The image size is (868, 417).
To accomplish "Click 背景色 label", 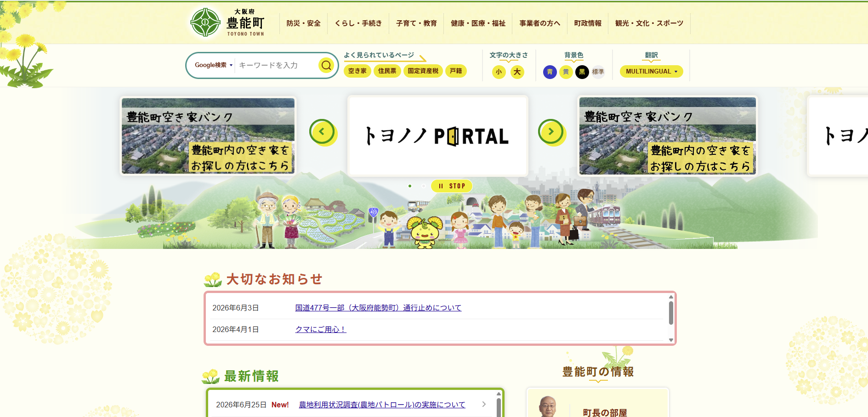I will (574, 55).
